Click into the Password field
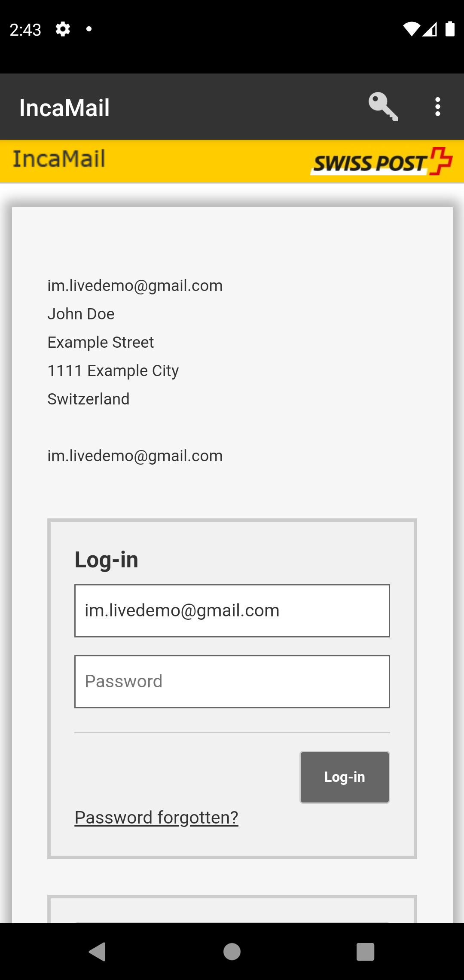This screenshot has width=464, height=980. point(232,681)
